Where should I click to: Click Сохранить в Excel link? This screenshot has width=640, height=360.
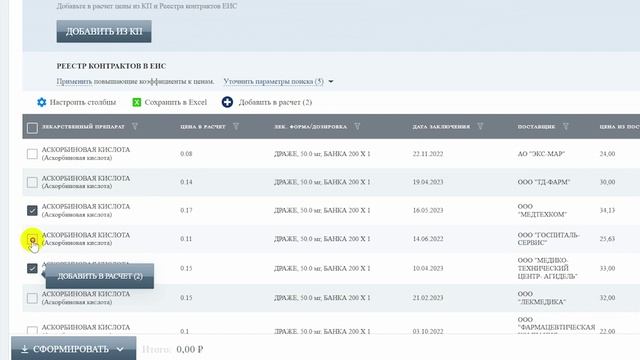click(x=176, y=102)
